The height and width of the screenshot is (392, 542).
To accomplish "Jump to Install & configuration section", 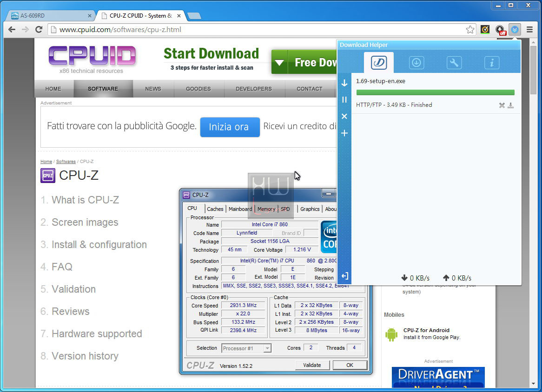I will [x=99, y=244].
